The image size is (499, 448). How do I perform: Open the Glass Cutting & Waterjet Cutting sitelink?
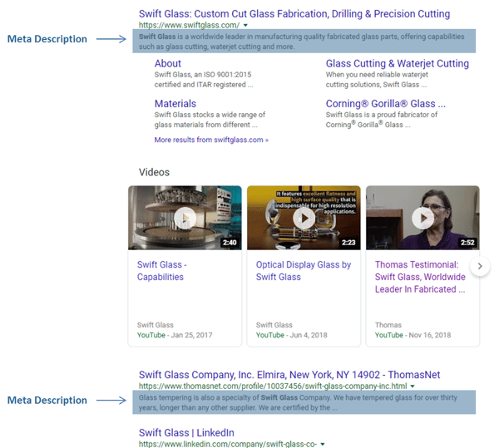(398, 64)
